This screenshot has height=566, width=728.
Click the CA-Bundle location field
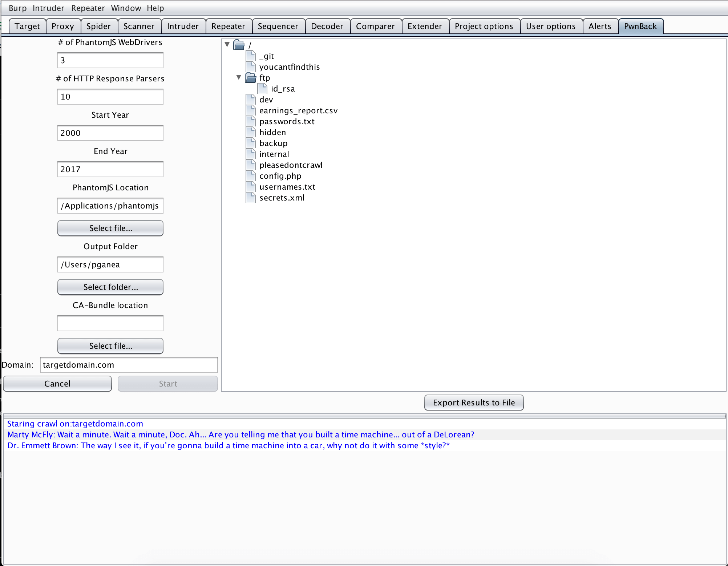[x=110, y=323]
